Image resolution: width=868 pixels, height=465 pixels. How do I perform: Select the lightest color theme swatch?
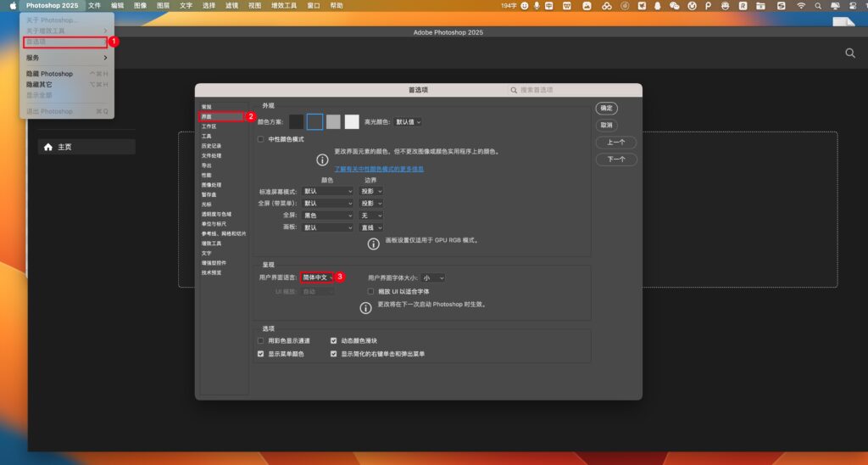(352, 122)
